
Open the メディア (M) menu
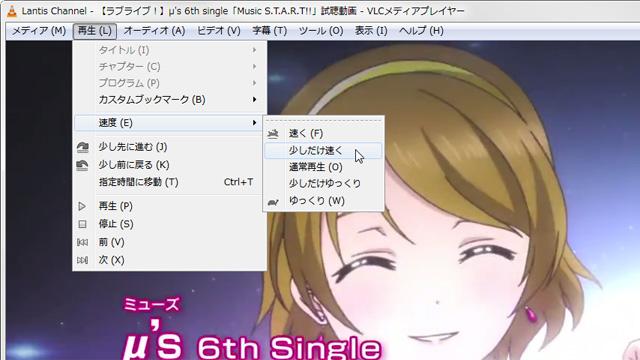click(39, 31)
